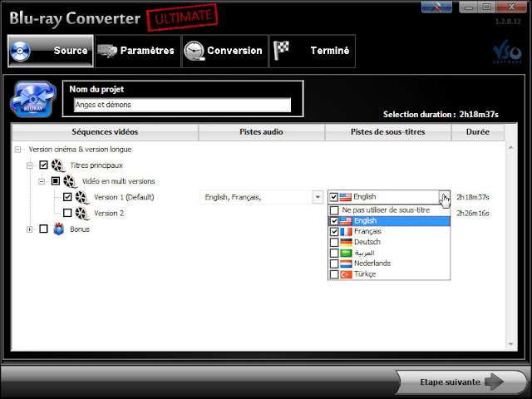Click the gift box Bonus icon
The width and height of the screenshot is (532, 399).
coord(59,229)
